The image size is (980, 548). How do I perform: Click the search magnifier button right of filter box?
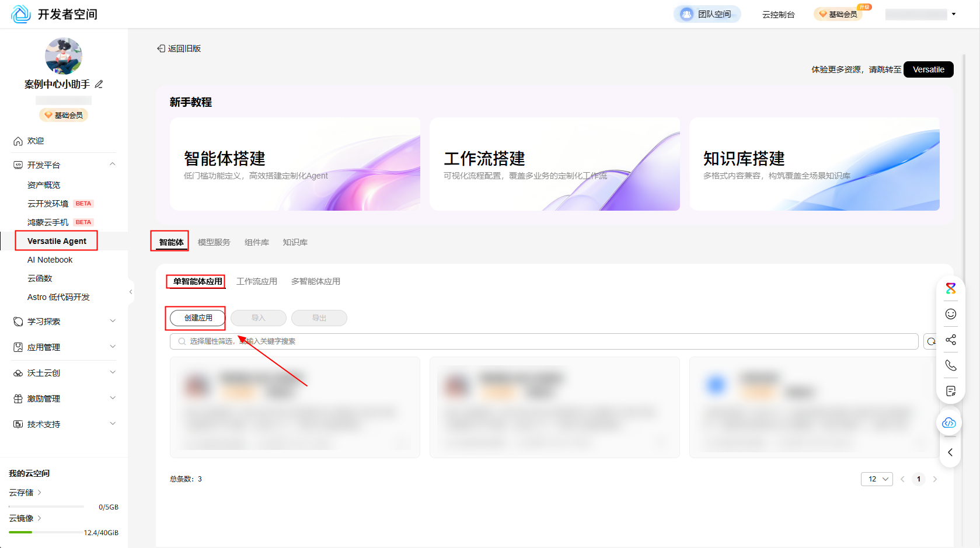(930, 341)
